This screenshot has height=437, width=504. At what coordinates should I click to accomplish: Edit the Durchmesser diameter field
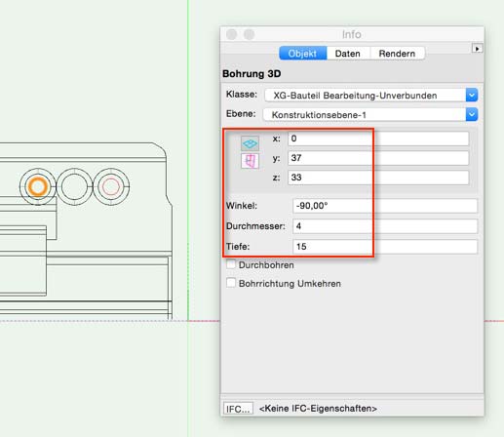pyautogui.click(x=385, y=226)
